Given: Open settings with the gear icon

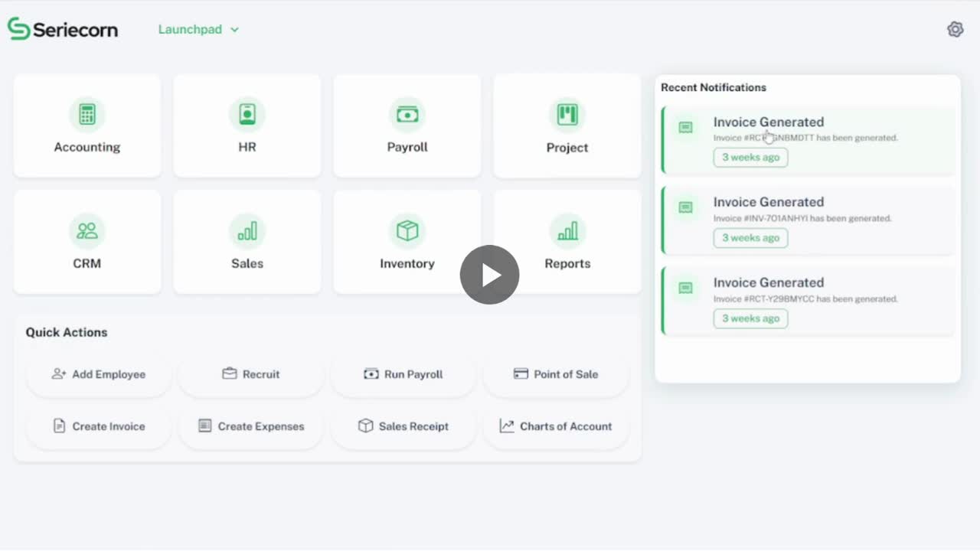Looking at the screenshot, I should 955,29.
